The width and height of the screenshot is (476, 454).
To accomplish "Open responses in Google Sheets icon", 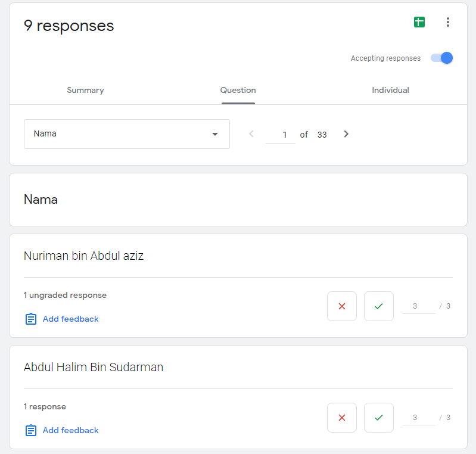I will [x=419, y=22].
